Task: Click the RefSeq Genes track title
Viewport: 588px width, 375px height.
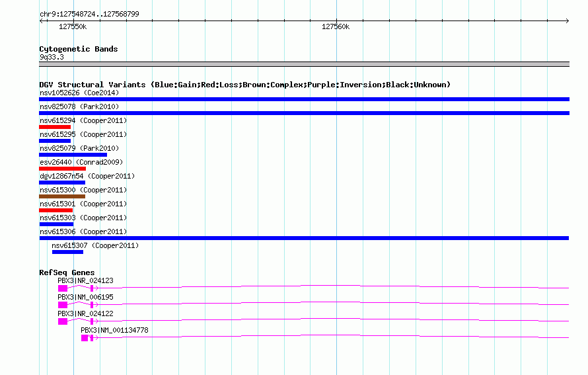Action: tap(67, 272)
